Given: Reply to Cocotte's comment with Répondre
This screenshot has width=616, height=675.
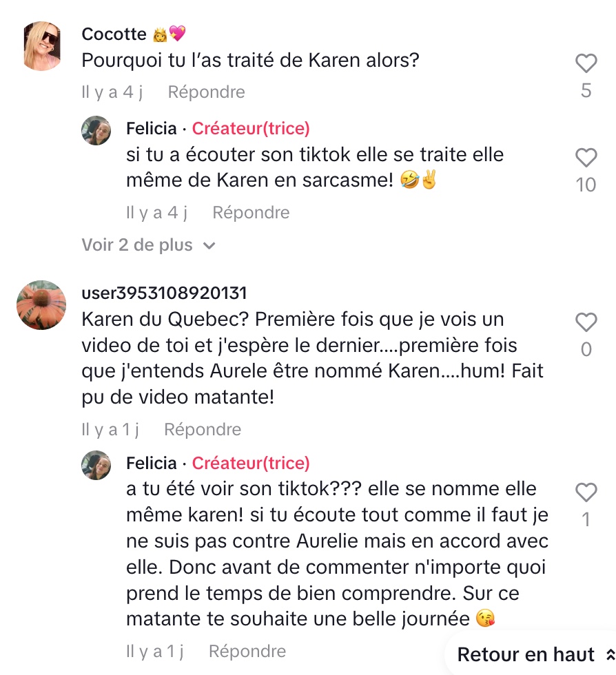Looking at the screenshot, I should [x=206, y=92].
